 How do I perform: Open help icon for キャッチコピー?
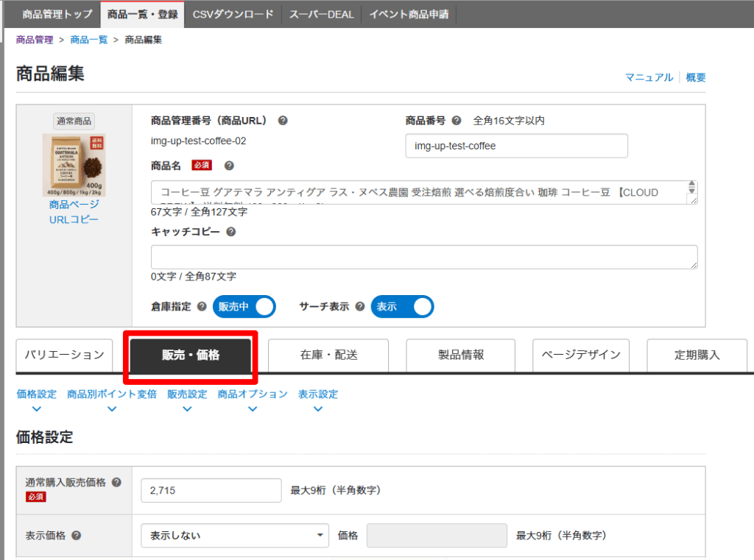click(x=231, y=232)
